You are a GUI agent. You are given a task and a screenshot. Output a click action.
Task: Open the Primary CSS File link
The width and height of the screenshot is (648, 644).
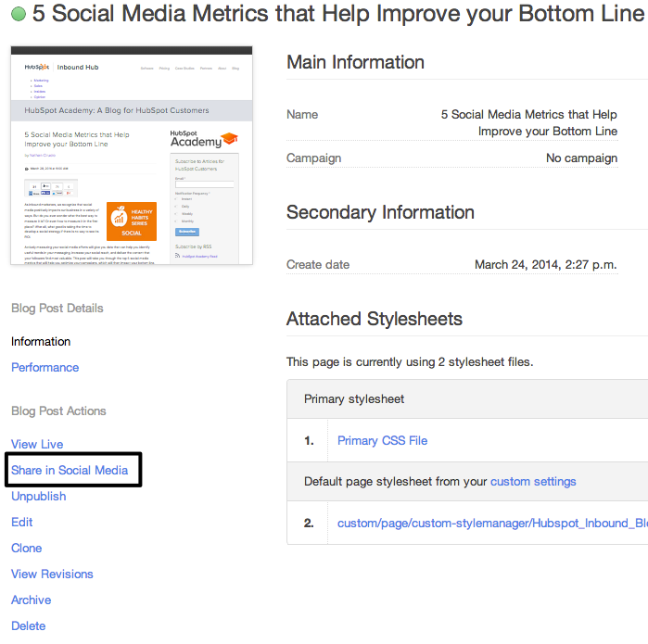(382, 440)
